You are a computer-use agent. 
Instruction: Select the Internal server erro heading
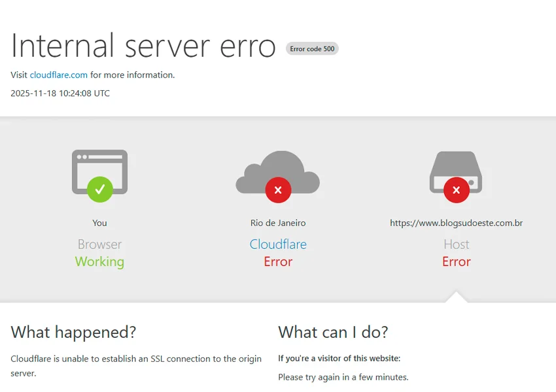pos(143,46)
